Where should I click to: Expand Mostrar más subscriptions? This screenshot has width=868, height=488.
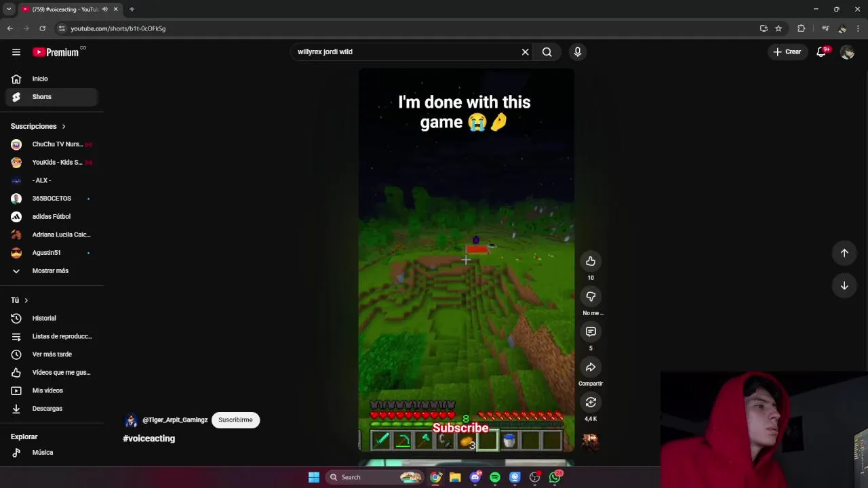click(52, 271)
